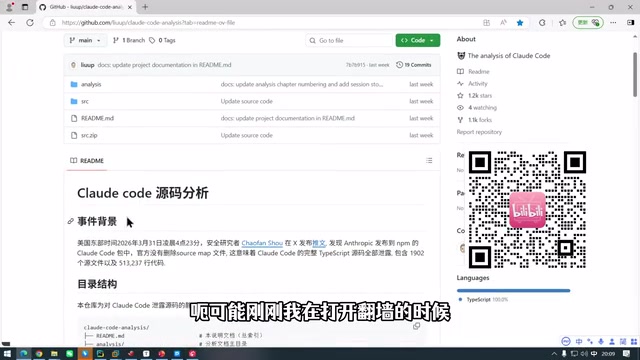Click the README.md file icon

[x=74, y=118]
